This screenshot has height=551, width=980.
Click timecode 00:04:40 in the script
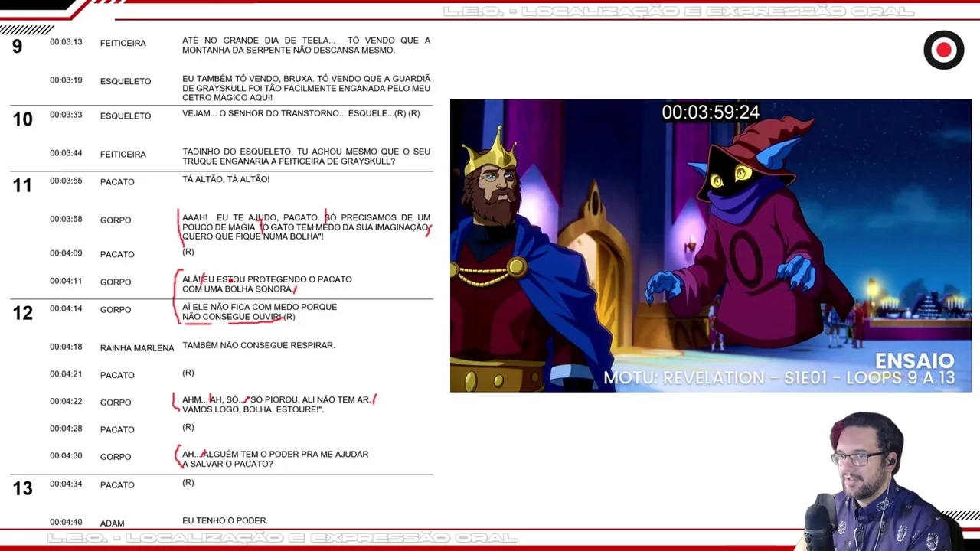point(66,522)
